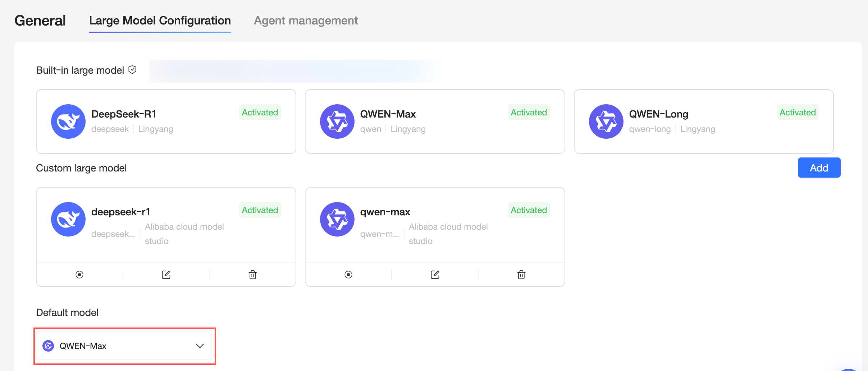Click the 'Built-in large model' heading
The height and width of the screenshot is (371, 868).
pos(80,70)
